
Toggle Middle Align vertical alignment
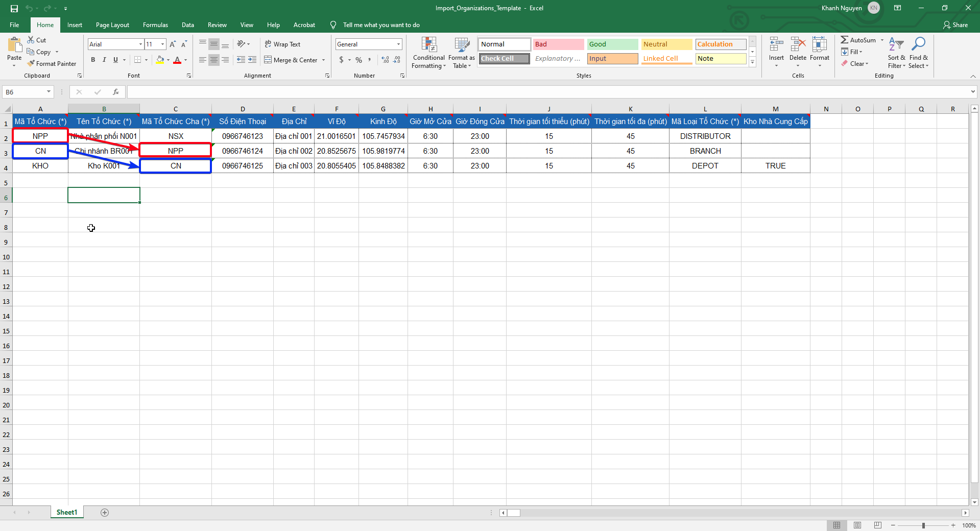click(x=214, y=44)
